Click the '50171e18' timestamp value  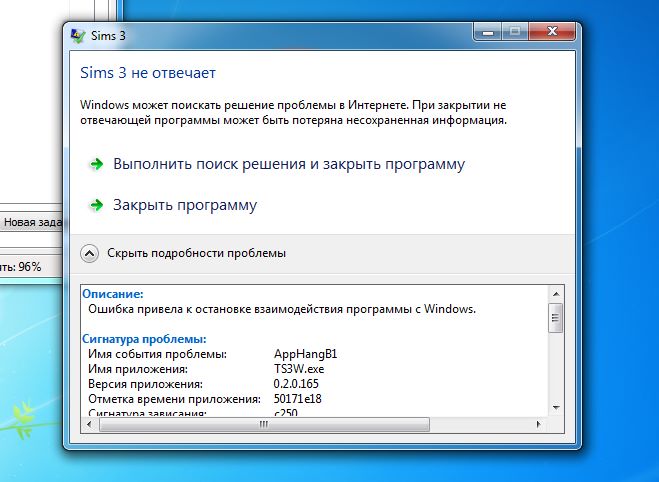[298, 398]
